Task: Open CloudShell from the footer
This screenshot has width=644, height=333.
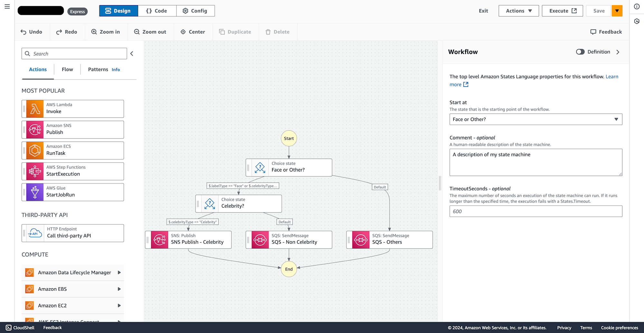Action: (20, 328)
